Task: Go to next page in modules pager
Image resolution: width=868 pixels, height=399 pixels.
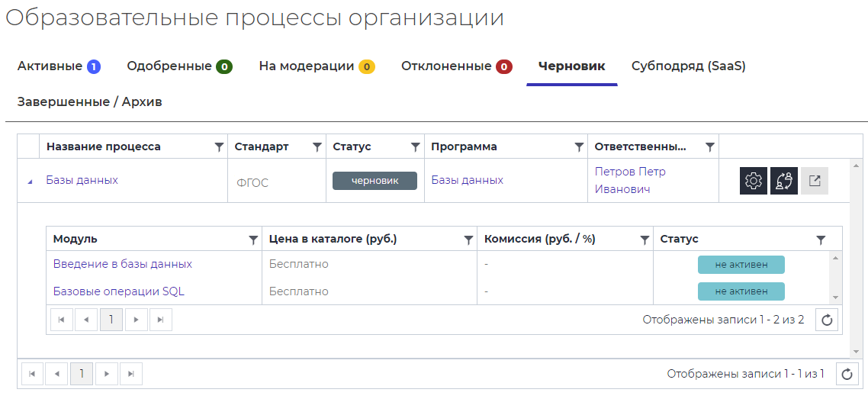Action: (136, 320)
